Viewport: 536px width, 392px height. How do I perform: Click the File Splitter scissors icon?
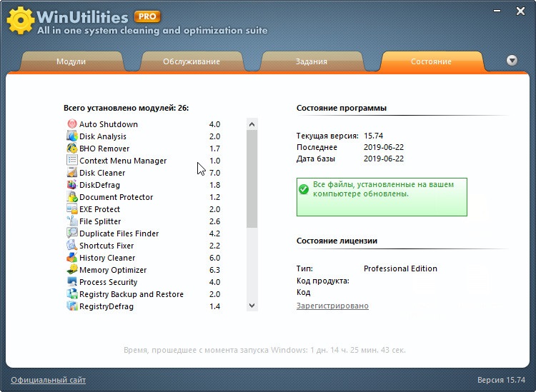(71, 221)
